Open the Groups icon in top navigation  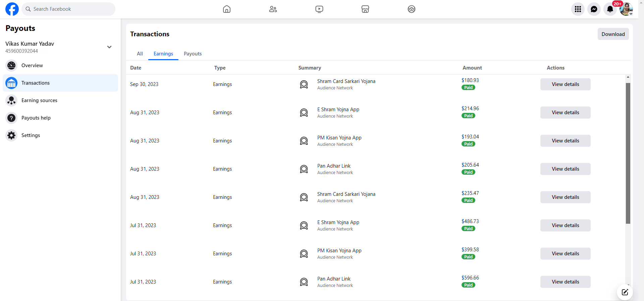click(x=412, y=9)
